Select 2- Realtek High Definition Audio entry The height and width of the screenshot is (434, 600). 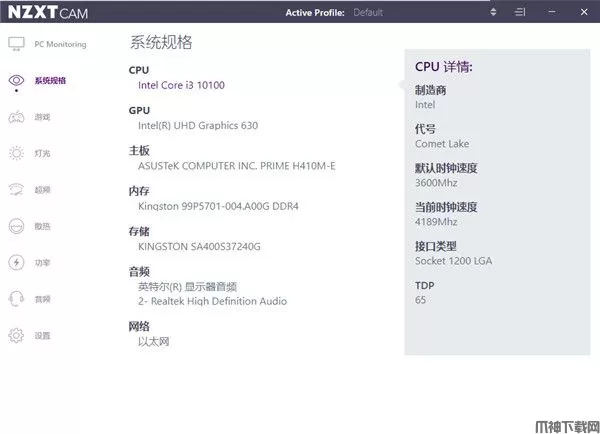click(213, 302)
